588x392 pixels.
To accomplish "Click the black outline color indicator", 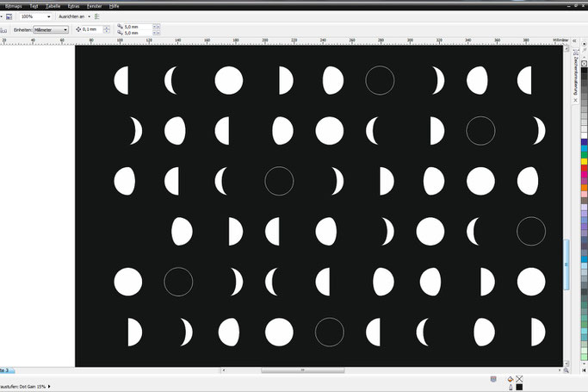I will [519, 387].
